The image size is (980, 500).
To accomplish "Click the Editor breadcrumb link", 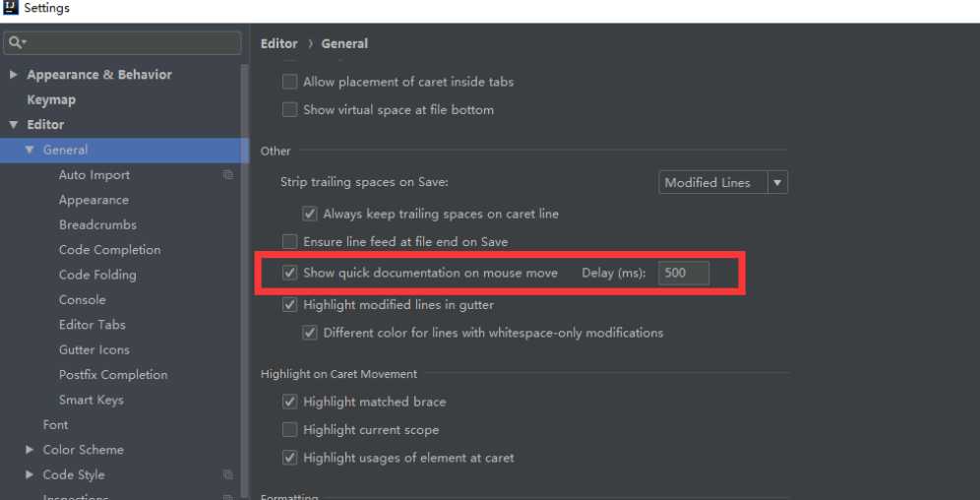I will 278,43.
